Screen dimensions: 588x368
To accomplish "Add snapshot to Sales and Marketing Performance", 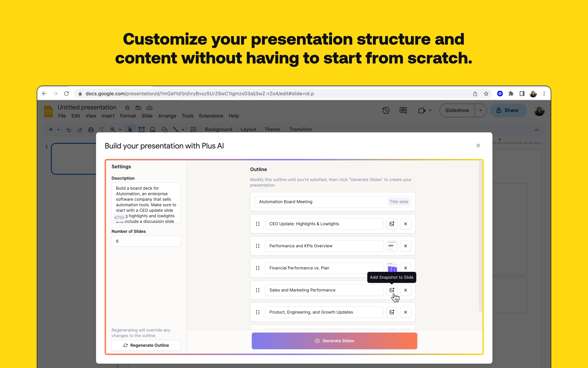I will [x=392, y=290].
